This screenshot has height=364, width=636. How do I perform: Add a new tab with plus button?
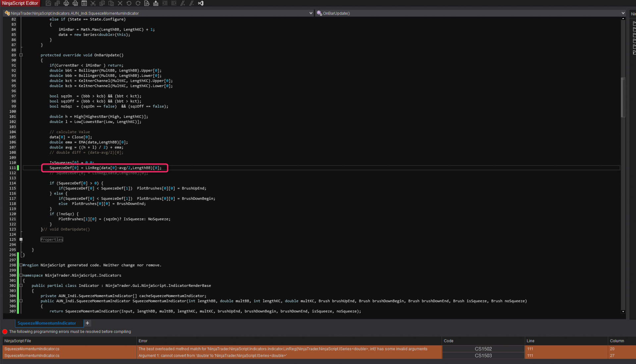click(x=87, y=323)
